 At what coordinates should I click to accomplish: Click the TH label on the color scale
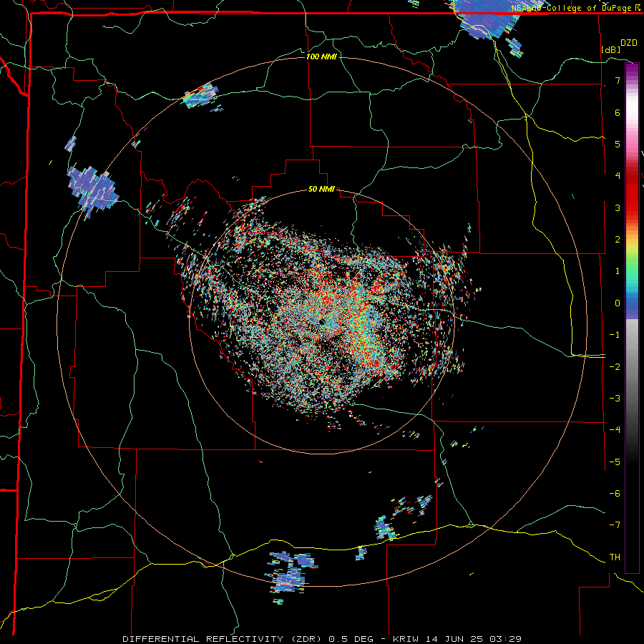615,557
